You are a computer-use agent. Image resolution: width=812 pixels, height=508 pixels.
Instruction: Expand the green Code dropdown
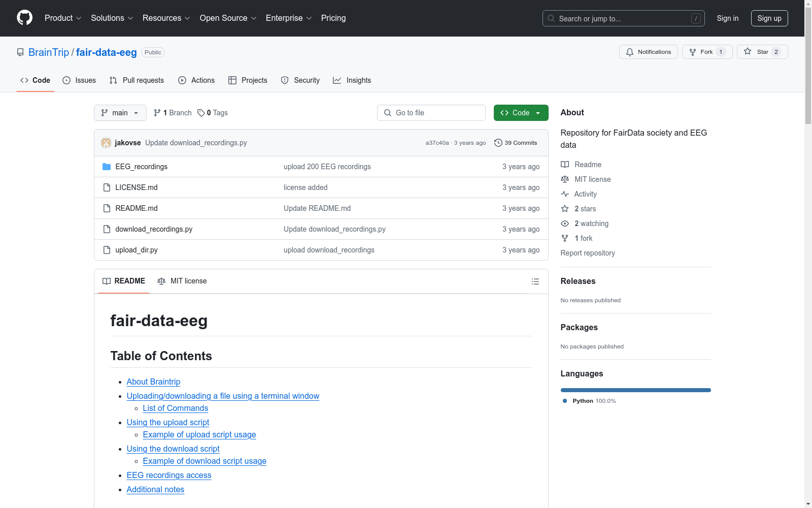(521, 113)
